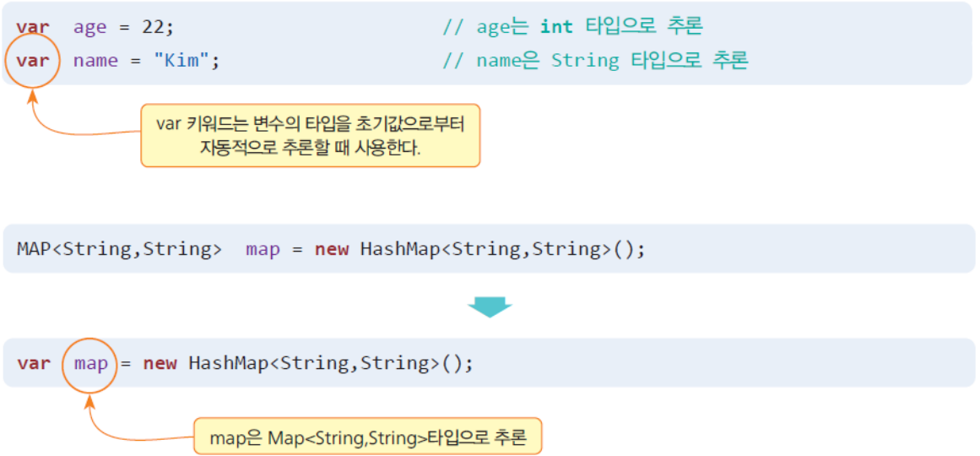Image resolution: width=980 pixels, height=456 pixels.
Task: Click the code text 'name = "Kim";'
Action: pos(146,61)
